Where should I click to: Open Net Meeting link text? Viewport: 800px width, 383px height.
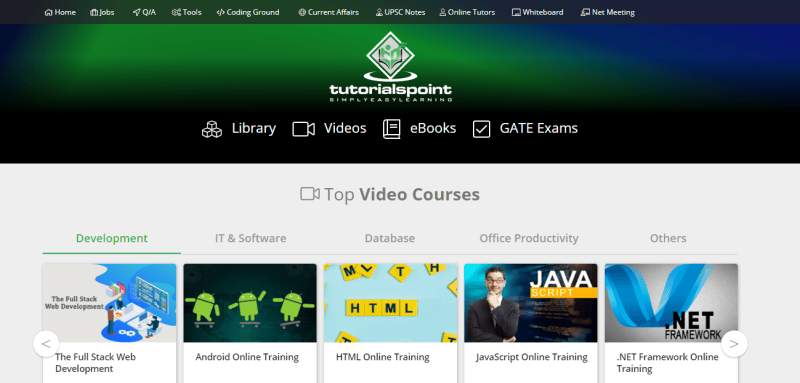pyautogui.click(x=613, y=12)
